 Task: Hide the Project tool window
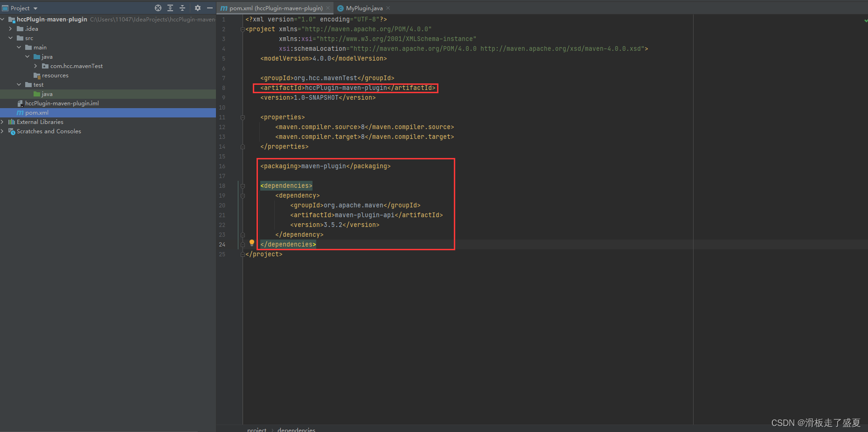(209, 8)
